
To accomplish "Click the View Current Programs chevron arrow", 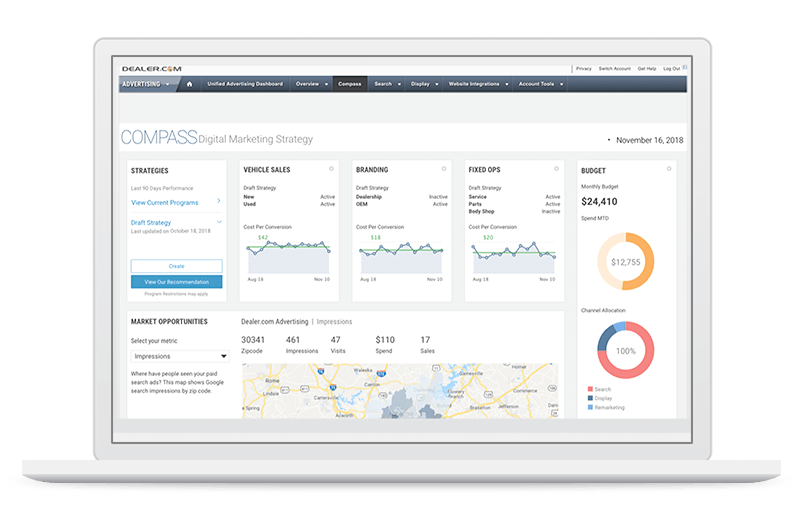I will click(x=219, y=201).
